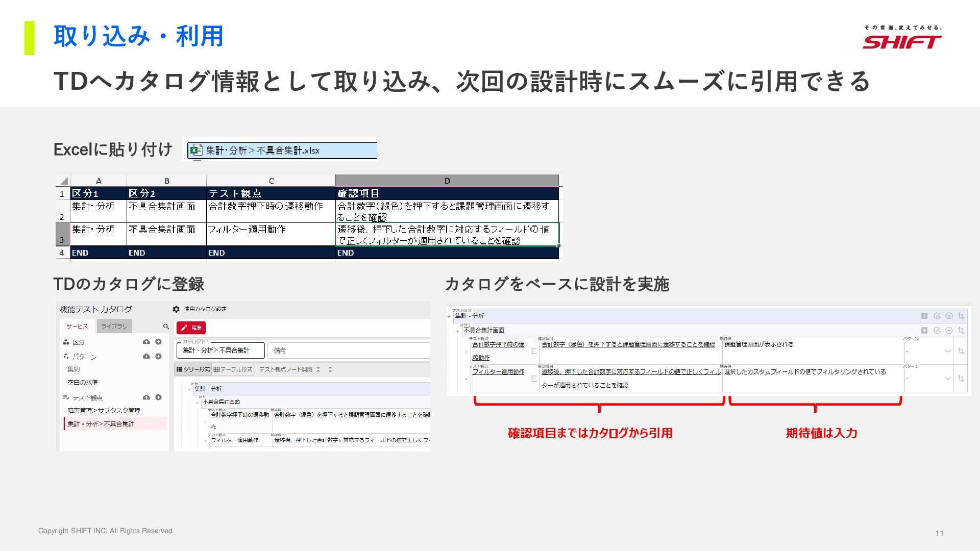
Task: Collapse the 不具合集計画面 node in design tree
Action: coord(457,331)
